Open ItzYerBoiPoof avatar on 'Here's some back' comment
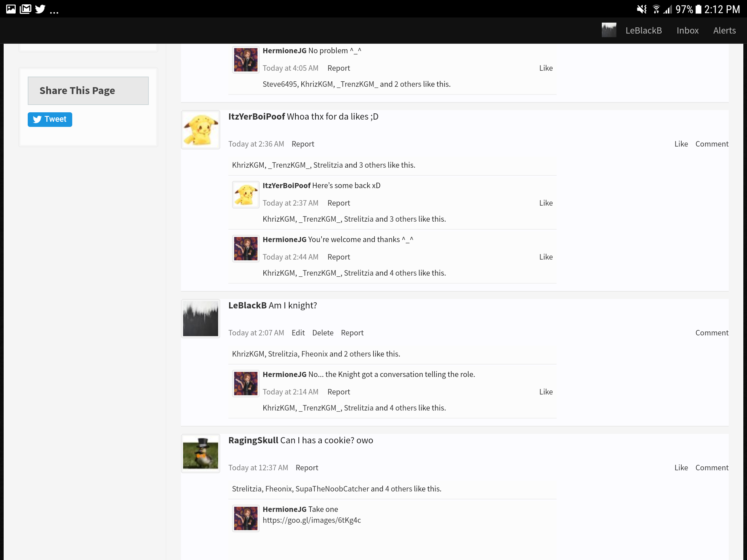This screenshot has height=560, width=747. [246, 195]
